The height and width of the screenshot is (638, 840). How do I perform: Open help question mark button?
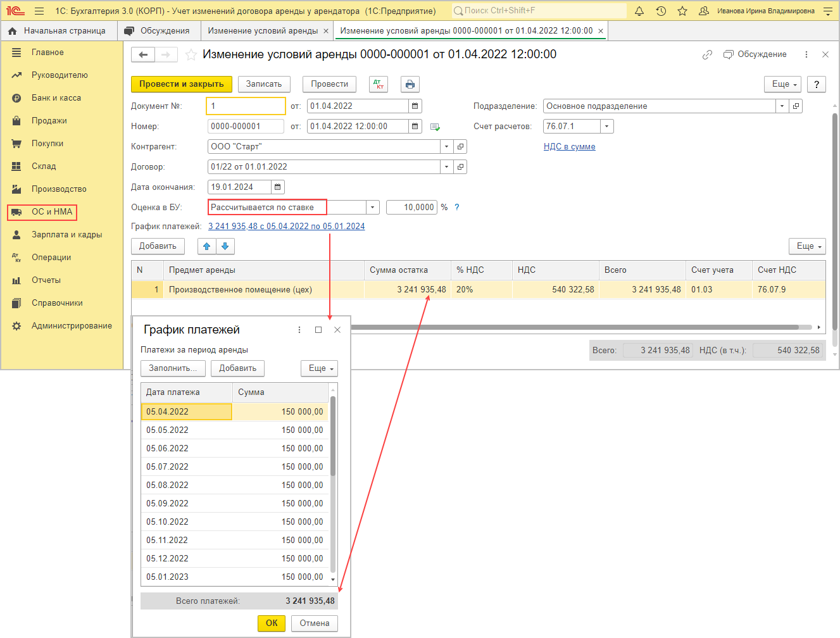click(817, 84)
